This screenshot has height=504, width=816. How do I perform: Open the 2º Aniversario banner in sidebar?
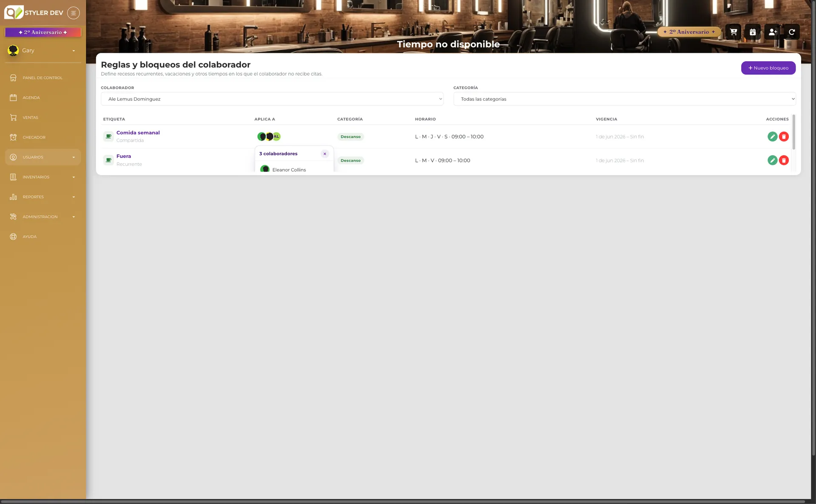point(43,32)
